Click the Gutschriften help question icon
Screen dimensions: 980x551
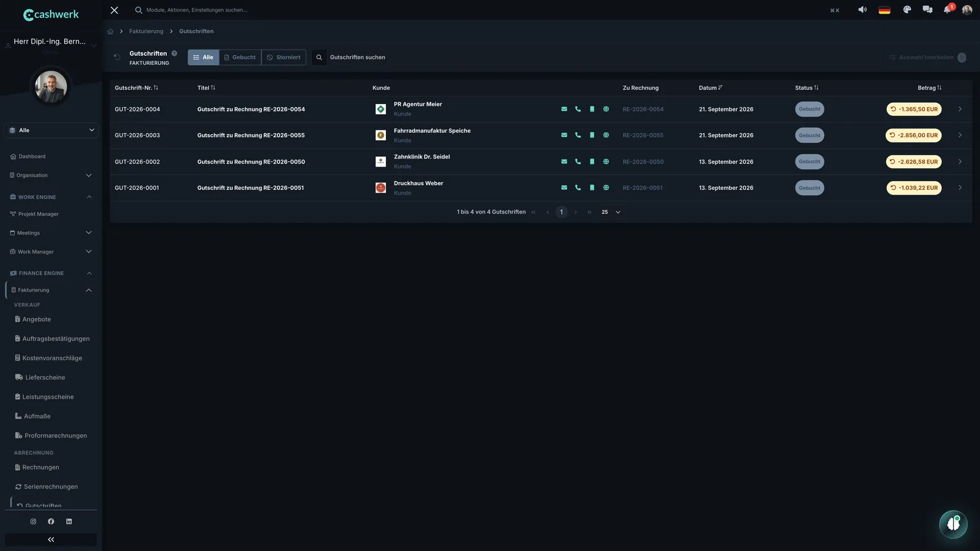tap(174, 53)
